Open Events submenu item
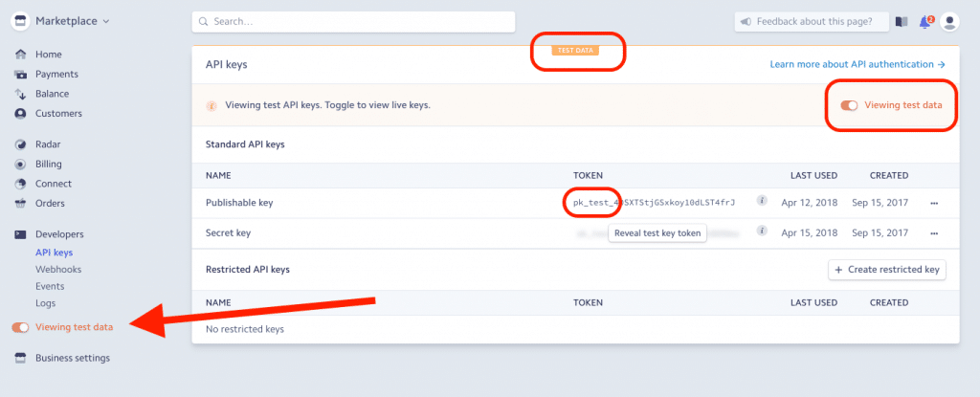The image size is (980, 397). click(x=50, y=286)
